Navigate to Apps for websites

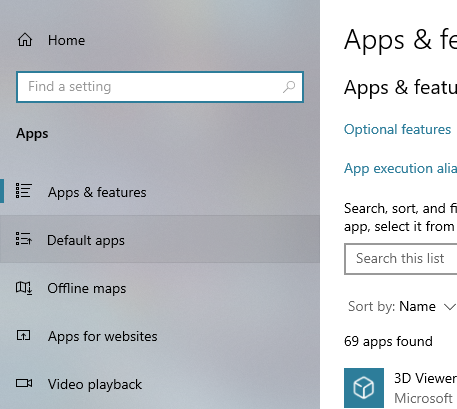(160, 336)
